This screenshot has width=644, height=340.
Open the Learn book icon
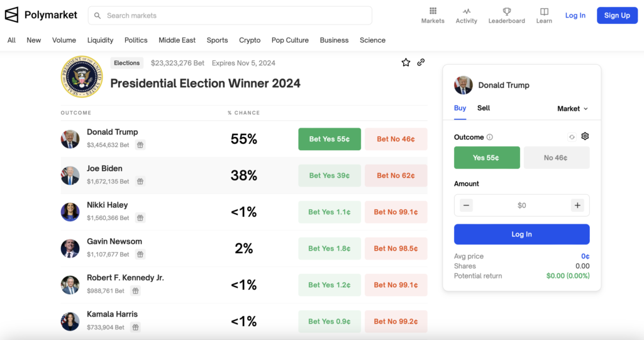(544, 11)
